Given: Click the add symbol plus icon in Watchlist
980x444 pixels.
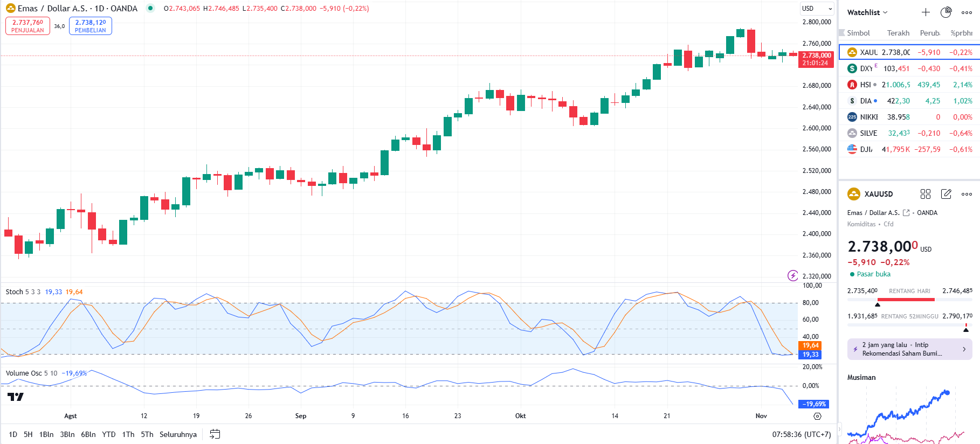Looking at the screenshot, I should (x=926, y=12).
